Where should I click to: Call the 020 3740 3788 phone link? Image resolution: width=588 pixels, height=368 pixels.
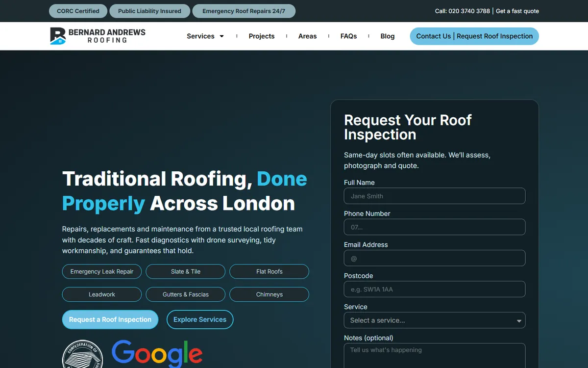pyautogui.click(x=463, y=11)
